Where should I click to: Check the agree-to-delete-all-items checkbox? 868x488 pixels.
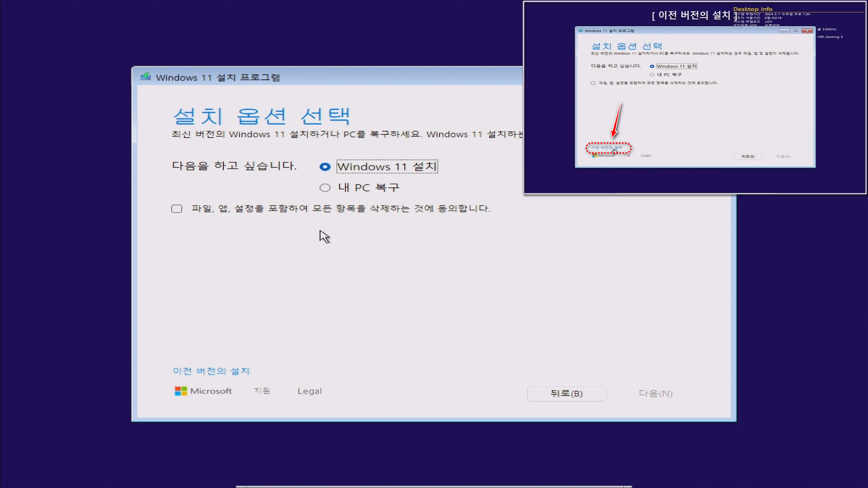pos(177,209)
